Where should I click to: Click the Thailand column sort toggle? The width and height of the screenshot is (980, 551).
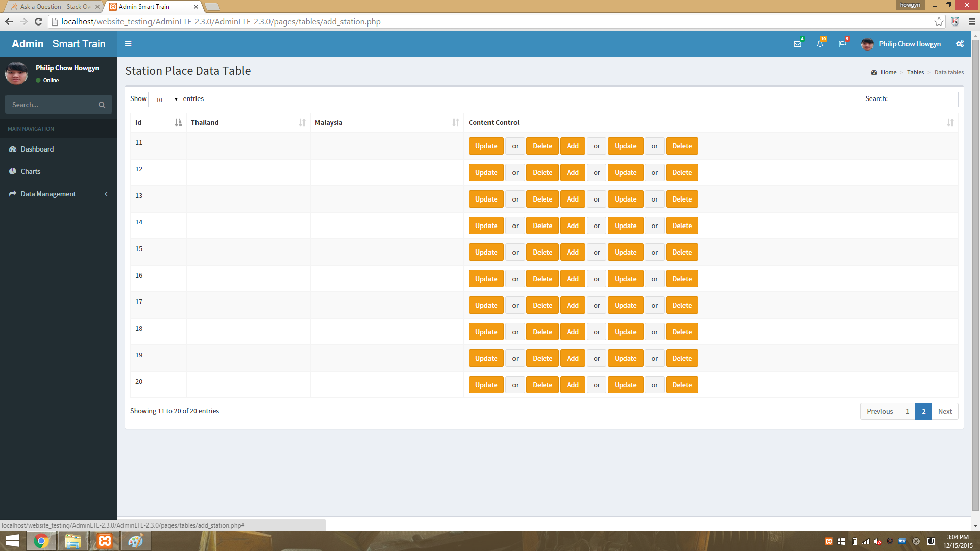click(302, 122)
